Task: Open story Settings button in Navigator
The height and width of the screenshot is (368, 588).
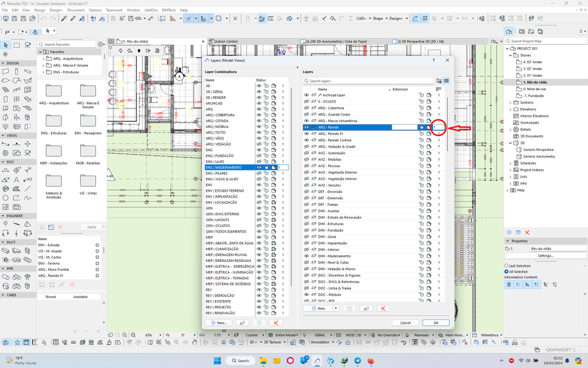Action: pos(546,256)
